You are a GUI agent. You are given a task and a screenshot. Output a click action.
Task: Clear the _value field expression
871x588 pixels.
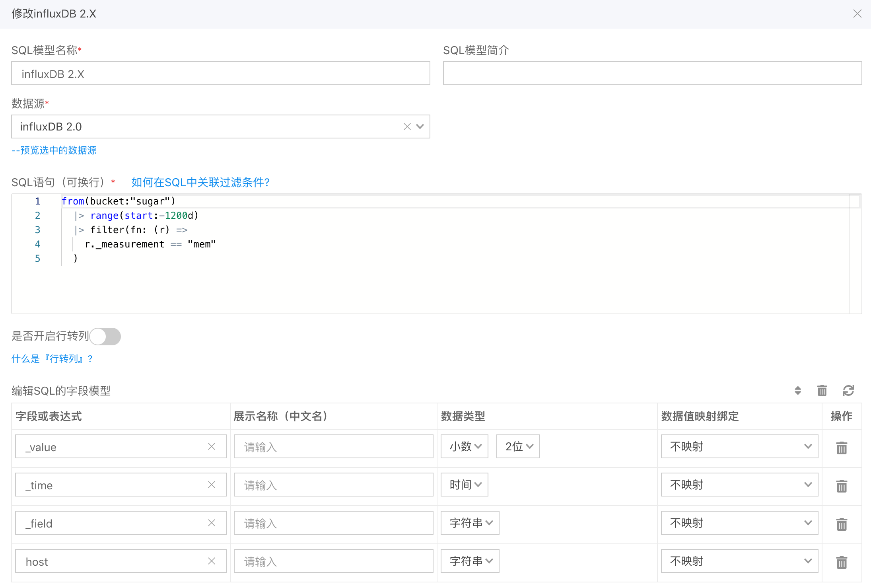click(x=212, y=446)
